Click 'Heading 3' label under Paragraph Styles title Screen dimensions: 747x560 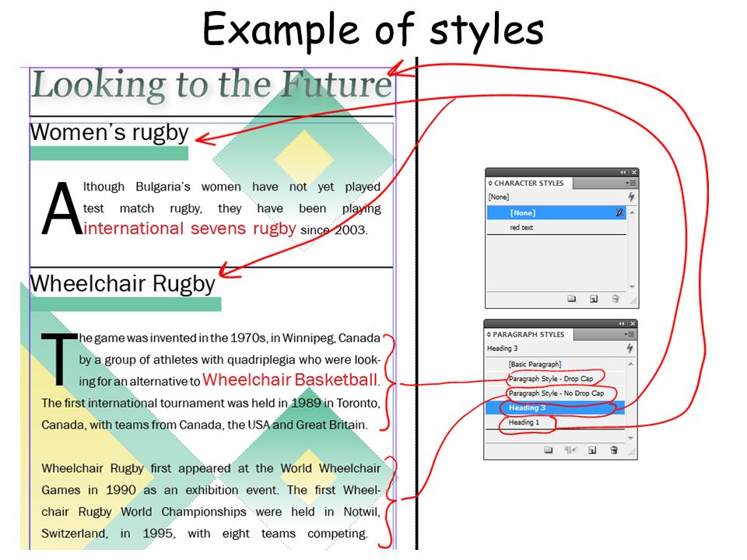point(502,348)
